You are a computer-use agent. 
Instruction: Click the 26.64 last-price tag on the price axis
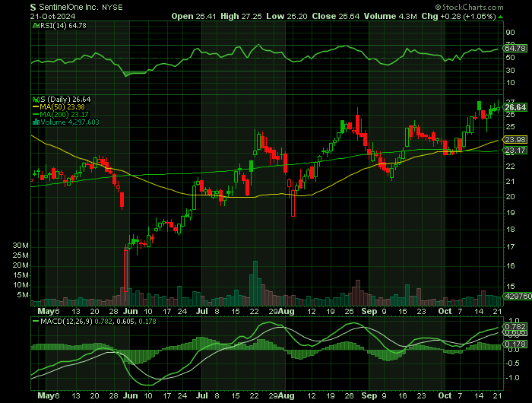(x=515, y=108)
